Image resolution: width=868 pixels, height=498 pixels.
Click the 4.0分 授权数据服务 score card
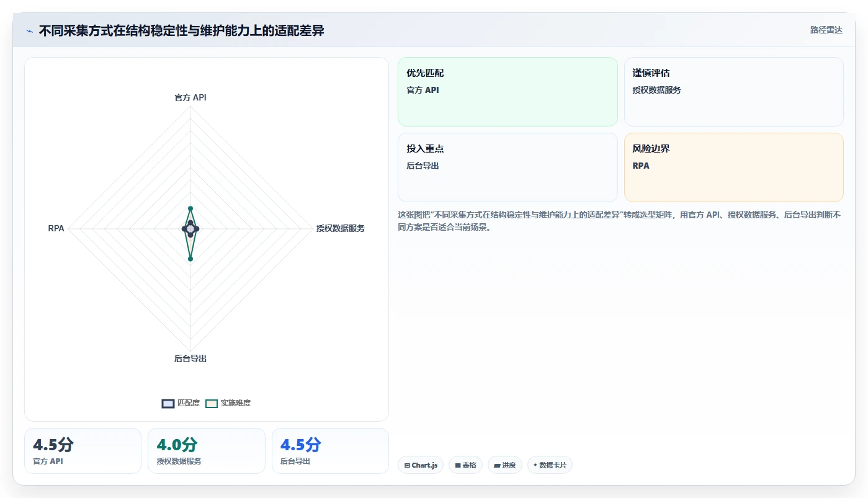point(207,451)
